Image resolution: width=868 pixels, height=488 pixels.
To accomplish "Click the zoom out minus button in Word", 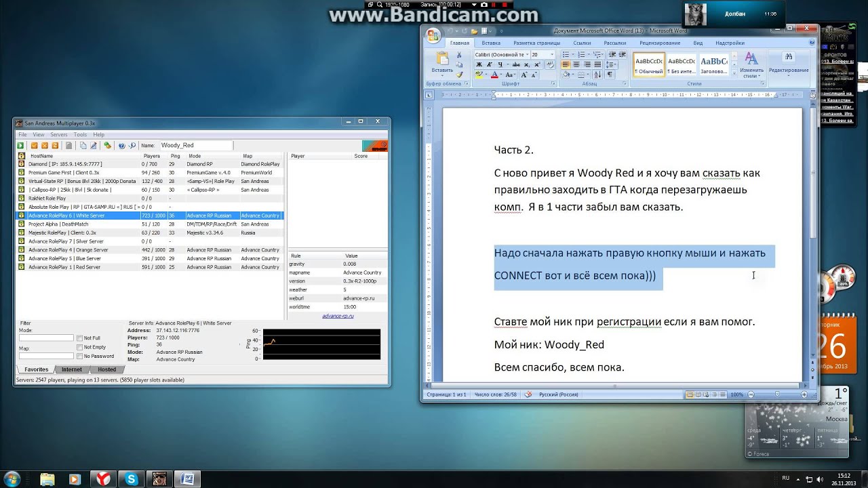I will [x=751, y=394].
